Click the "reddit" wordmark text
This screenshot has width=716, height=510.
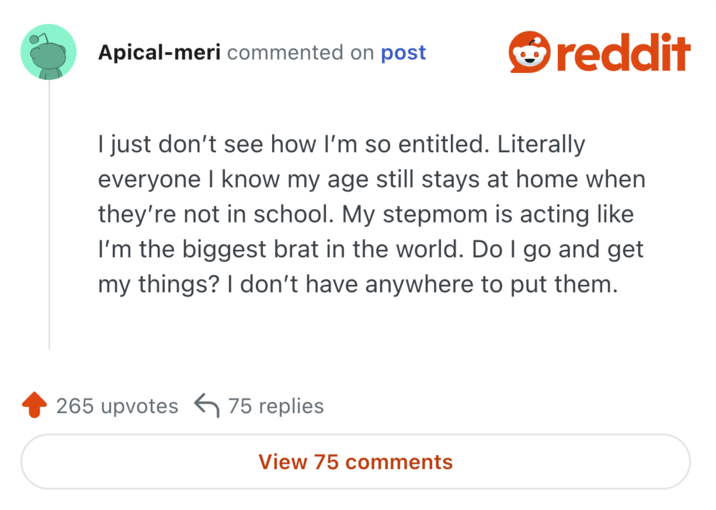pos(623,53)
